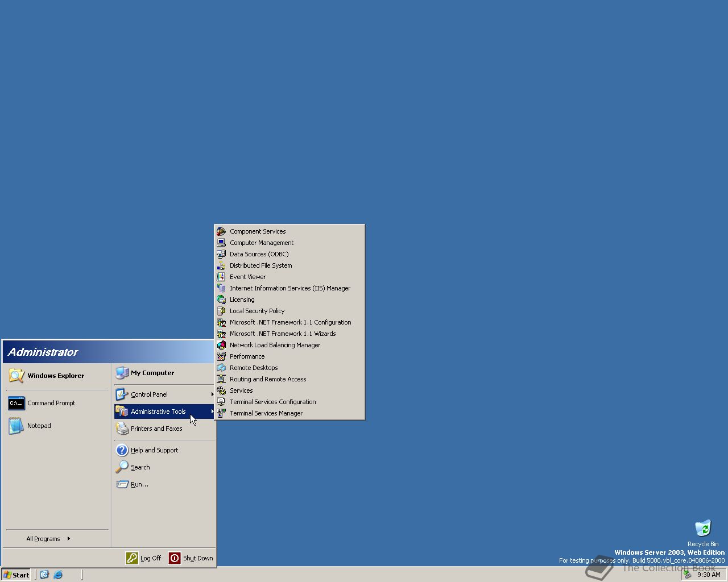728x582 pixels.
Task: Open Printers and Faxes
Action: tap(164, 429)
